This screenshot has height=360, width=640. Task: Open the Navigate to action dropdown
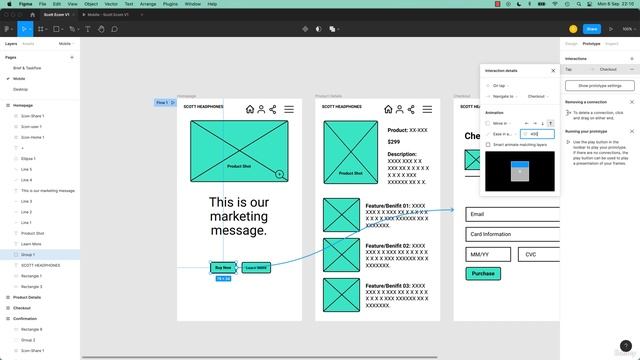(505, 97)
